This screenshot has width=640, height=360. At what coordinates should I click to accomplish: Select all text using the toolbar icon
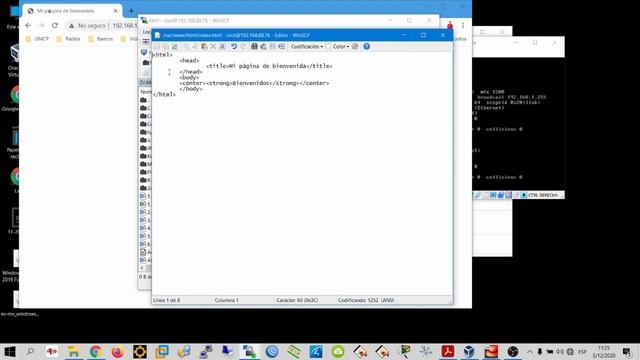pos(222,47)
